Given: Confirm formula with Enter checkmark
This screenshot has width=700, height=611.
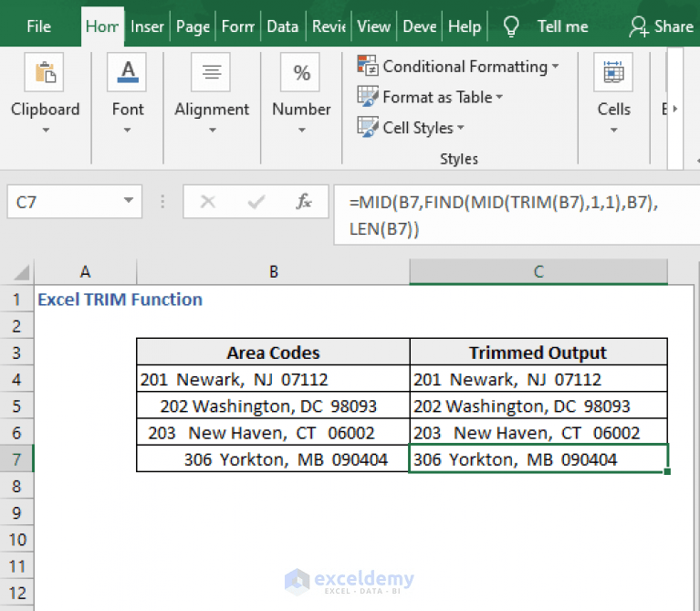Looking at the screenshot, I should [x=256, y=202].
